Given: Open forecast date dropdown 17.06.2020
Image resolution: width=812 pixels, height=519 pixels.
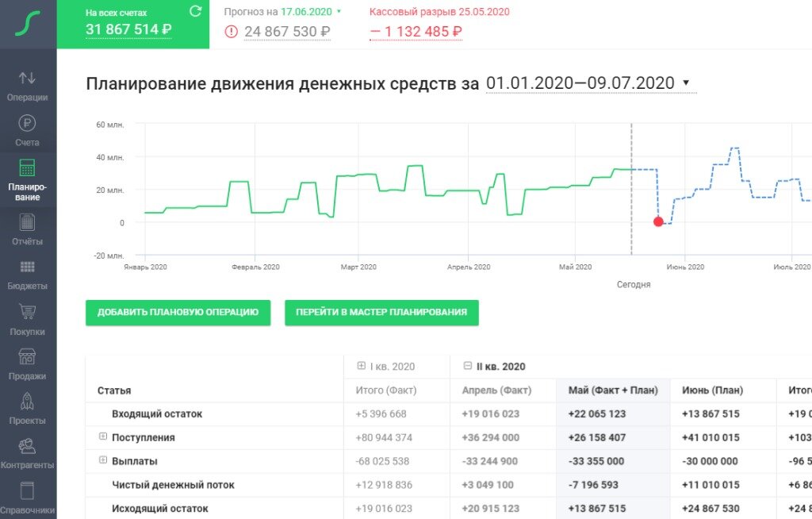Looking at the screenshot, I should click(311, 11).
